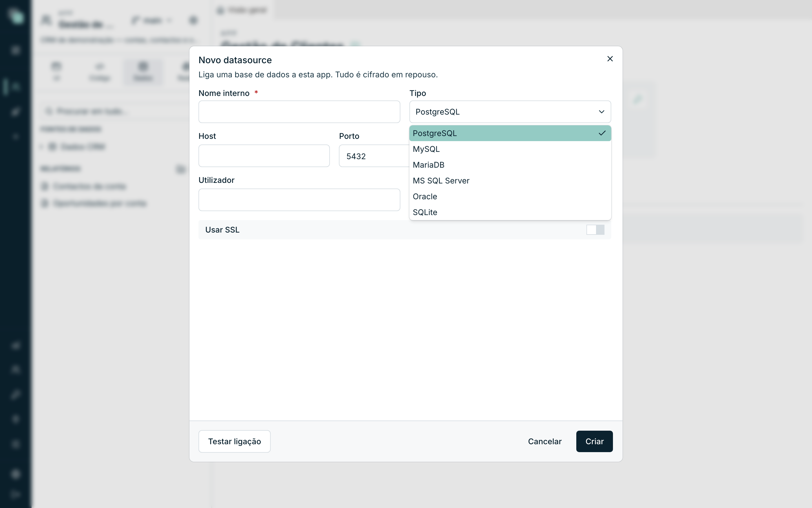The height and width of the screenshot is (508, 812).
Task: Click the Novo datasource heading
Action: (x=235, y=60)
